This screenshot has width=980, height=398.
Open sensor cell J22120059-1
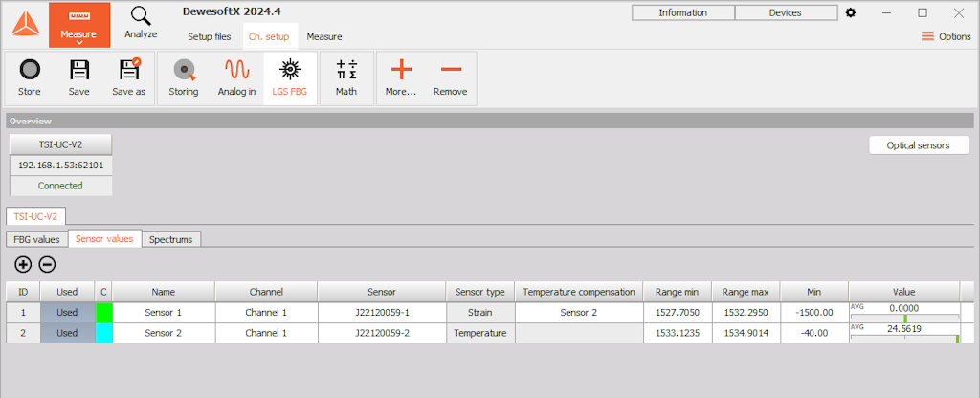tap(382, 313)
